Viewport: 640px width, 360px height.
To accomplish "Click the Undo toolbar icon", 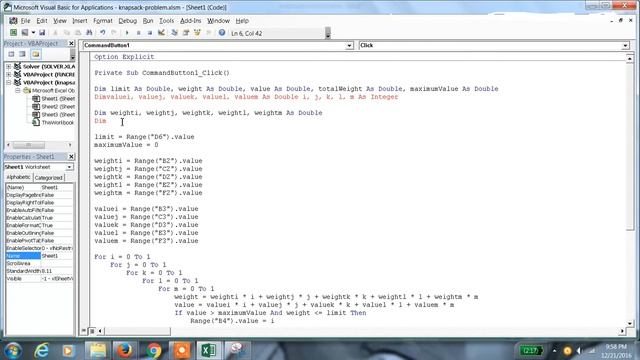I will pos(102,33).
